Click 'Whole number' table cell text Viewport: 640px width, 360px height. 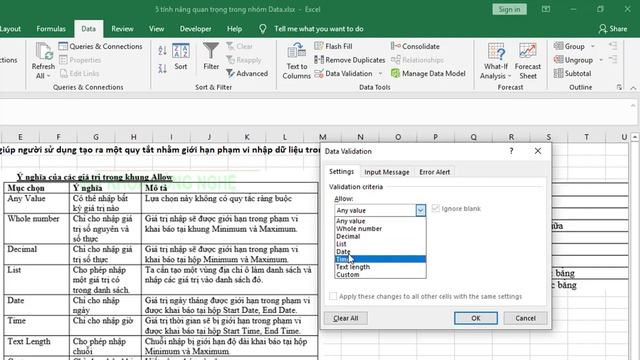33,219
